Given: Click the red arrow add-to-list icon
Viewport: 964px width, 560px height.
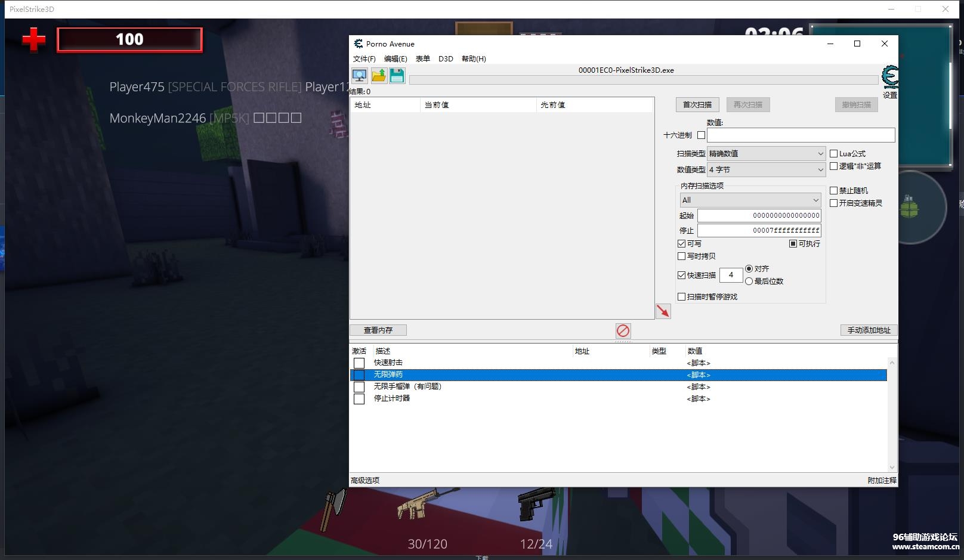Looking at the screenshot, I should (x=663, y=311).
